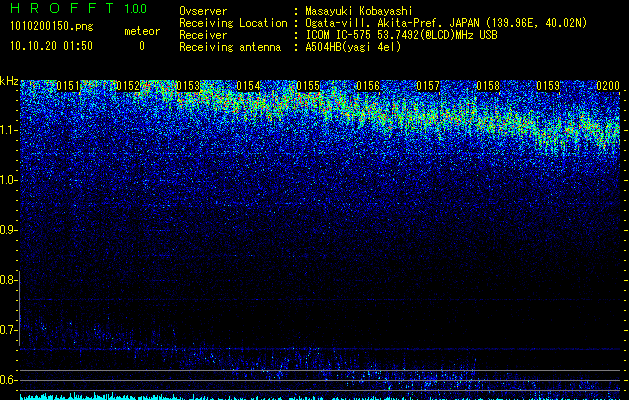The image size is (629, 400).
Task: Click the 0153 time marker
Action: pyautogui.click(x=188, y=86)
